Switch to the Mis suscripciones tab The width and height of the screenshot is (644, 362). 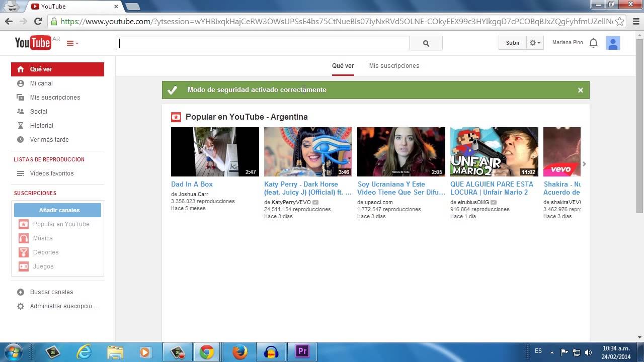point(394,66)
